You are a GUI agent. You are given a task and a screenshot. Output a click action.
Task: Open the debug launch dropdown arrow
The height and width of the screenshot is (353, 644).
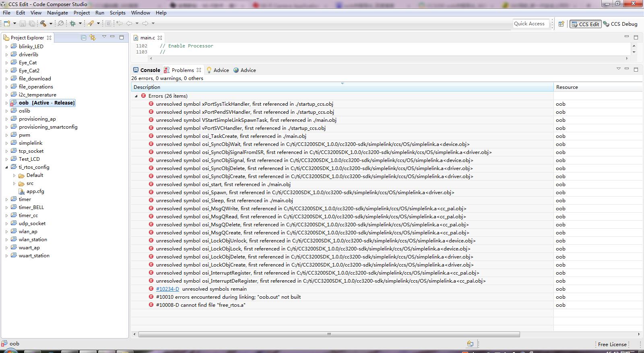coord(80,23)
